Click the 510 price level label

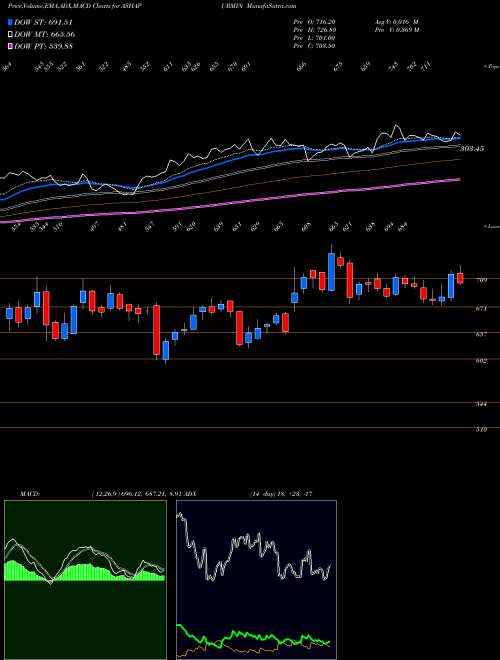click(483, 430)
